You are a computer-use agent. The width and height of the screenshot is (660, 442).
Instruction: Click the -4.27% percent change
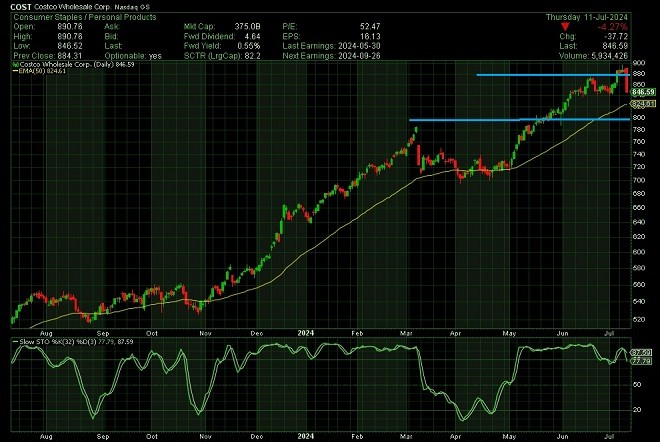(x=612, y=27)
